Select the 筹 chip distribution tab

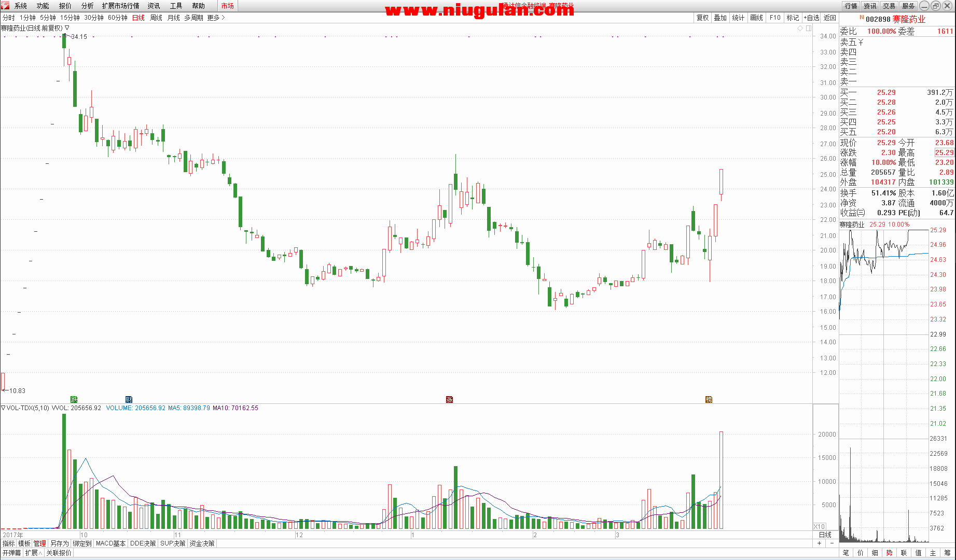click(x=948, y=553)
